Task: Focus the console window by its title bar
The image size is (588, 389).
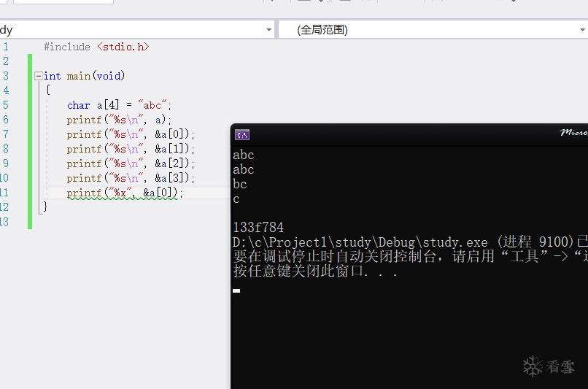Action: 401,134
